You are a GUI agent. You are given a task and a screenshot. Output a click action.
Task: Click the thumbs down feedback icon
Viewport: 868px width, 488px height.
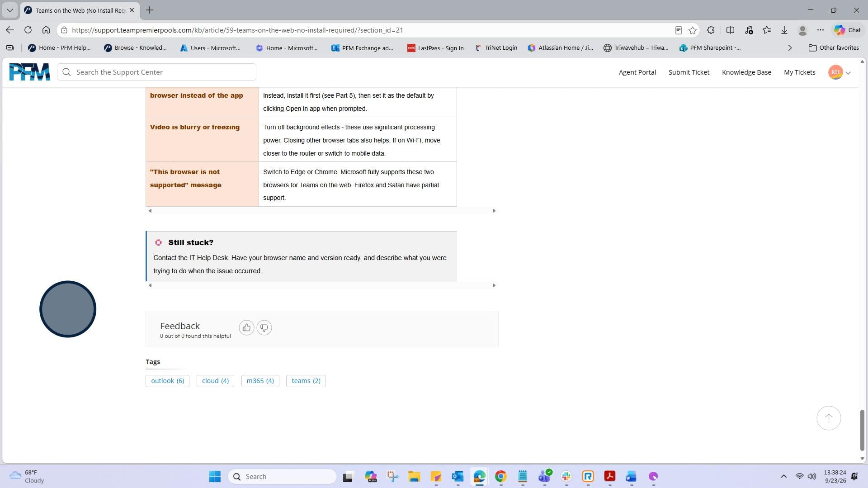click(264, 327)
